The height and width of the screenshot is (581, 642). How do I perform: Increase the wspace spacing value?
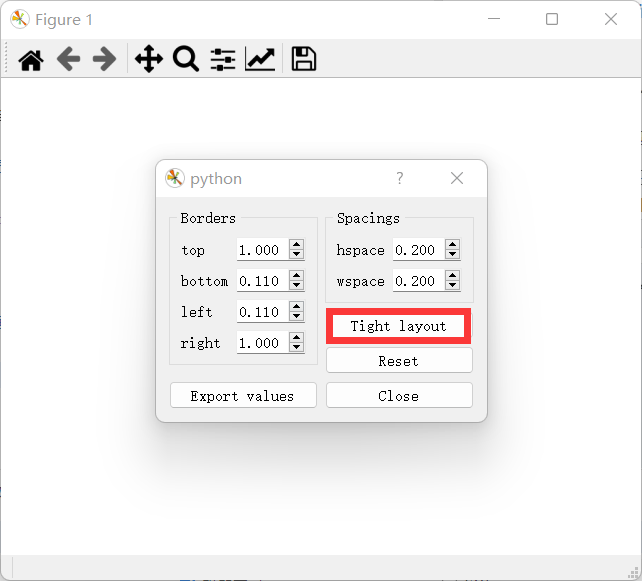(452, 276)
